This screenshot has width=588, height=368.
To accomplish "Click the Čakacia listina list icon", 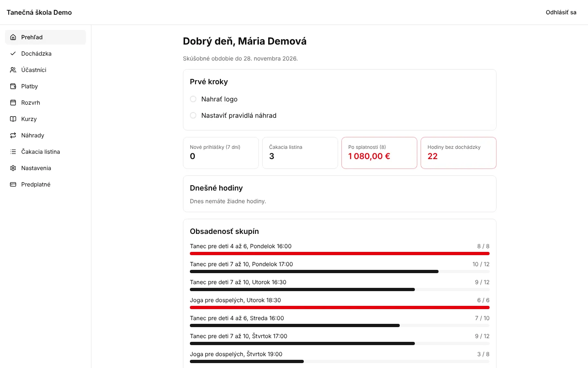I will pos(13,152).
